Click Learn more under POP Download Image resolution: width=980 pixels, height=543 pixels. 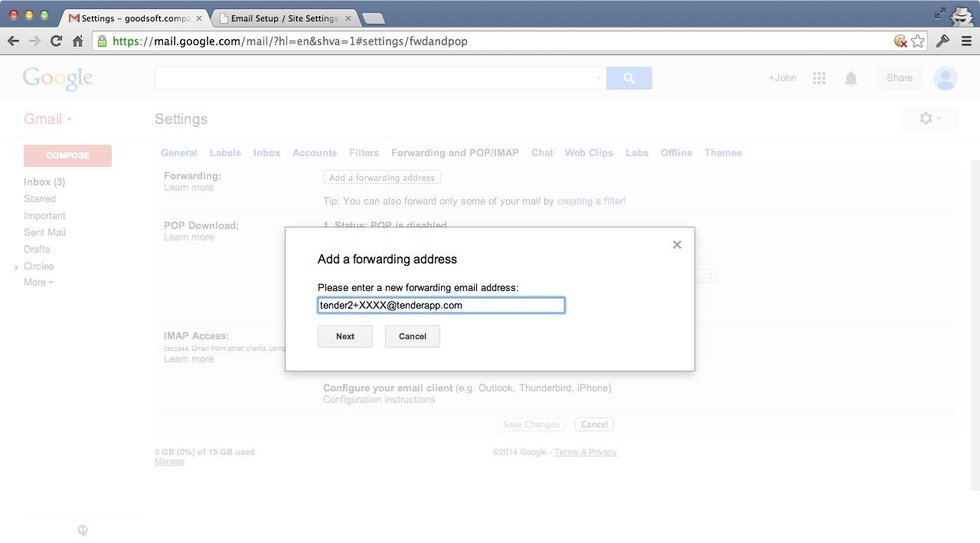(188, 237)
